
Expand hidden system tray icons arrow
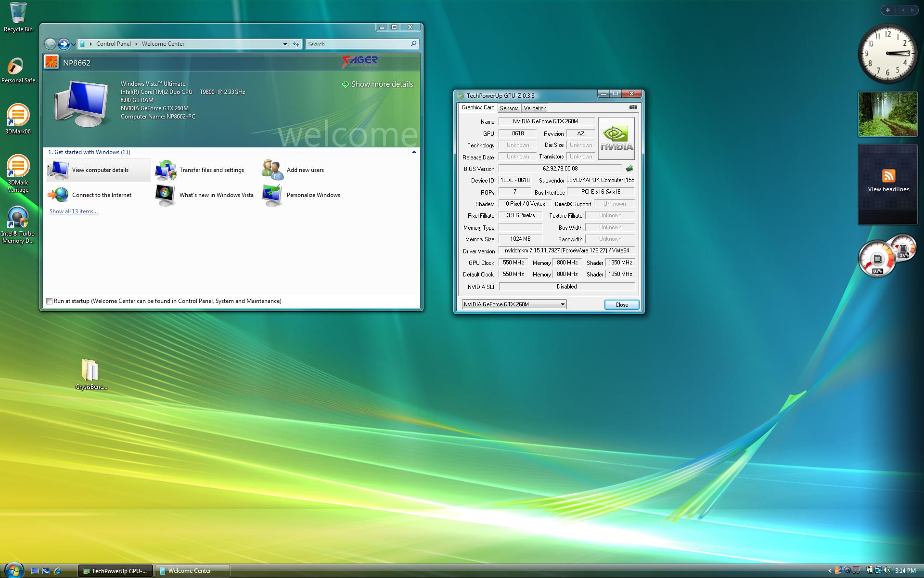[x=829, y=571]
